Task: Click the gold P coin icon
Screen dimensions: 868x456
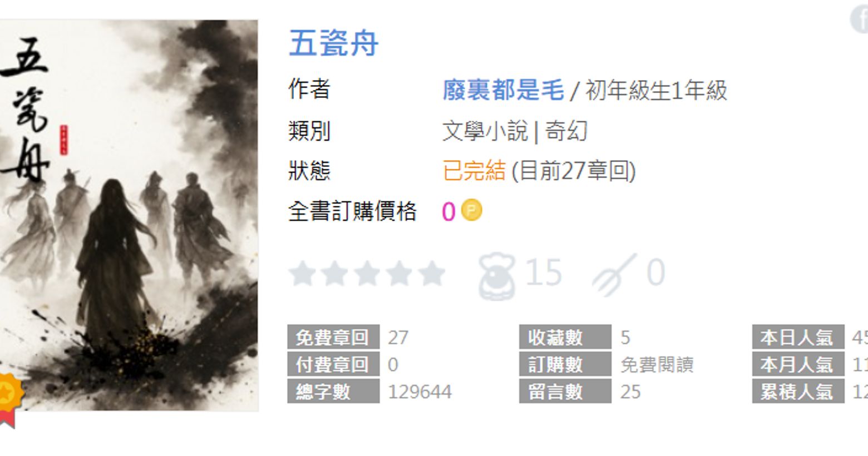Action: coord(471,210)
